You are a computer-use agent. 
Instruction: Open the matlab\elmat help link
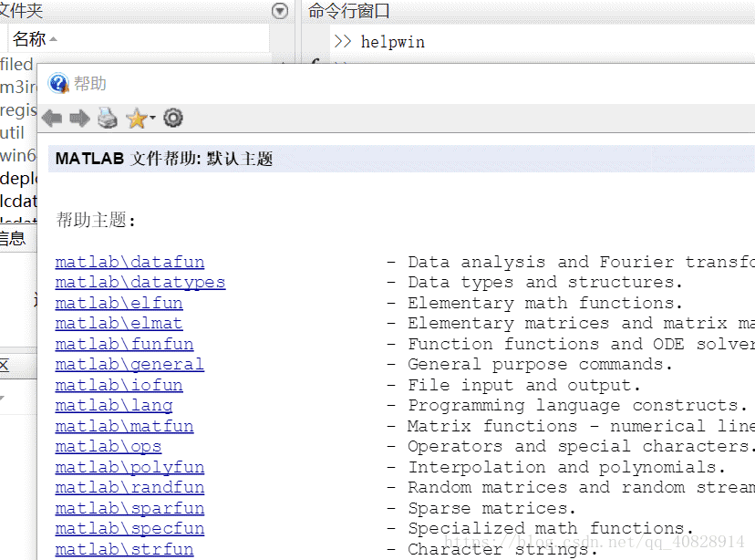pyautogui.click(x=119, y=323)
